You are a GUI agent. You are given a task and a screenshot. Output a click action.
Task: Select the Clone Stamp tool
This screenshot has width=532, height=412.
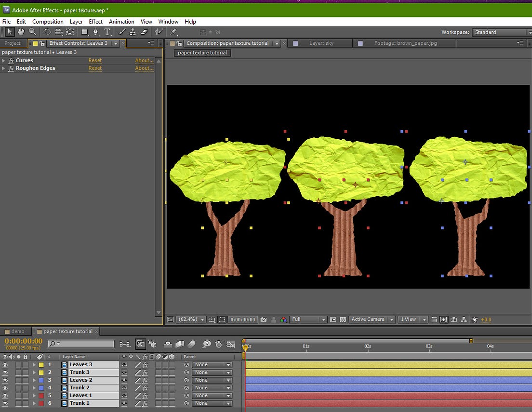(133, 32)
